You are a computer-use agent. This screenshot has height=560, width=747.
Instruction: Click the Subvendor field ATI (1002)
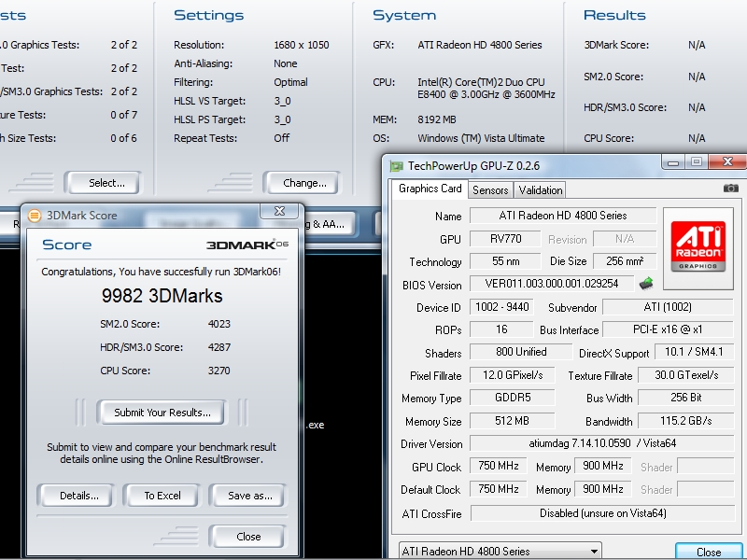click(668, 307)
